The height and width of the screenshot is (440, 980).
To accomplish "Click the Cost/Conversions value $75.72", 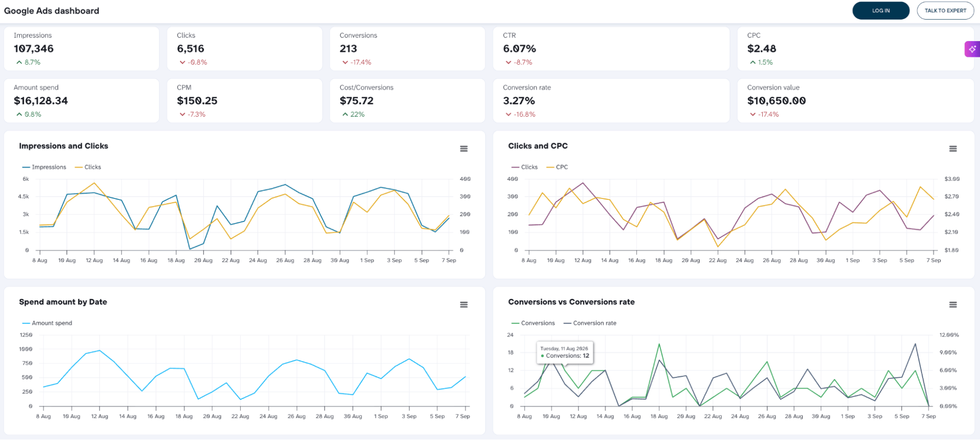I will coord(356,100).
